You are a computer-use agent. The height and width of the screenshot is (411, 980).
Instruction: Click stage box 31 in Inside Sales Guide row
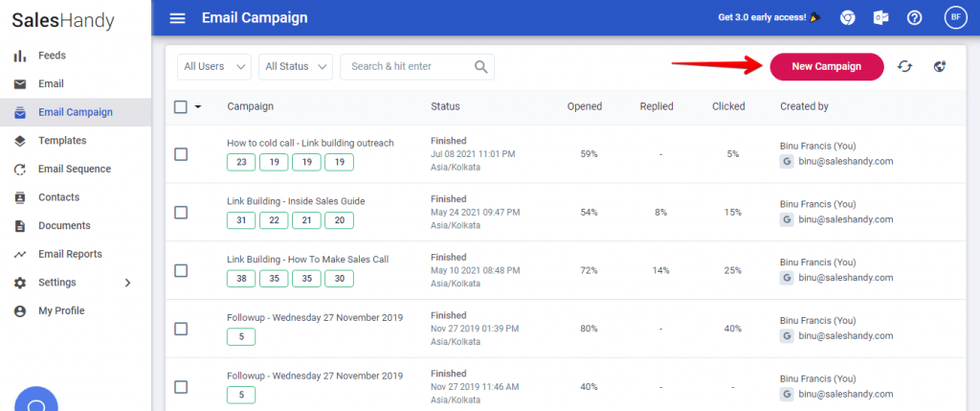click(241, 220)
